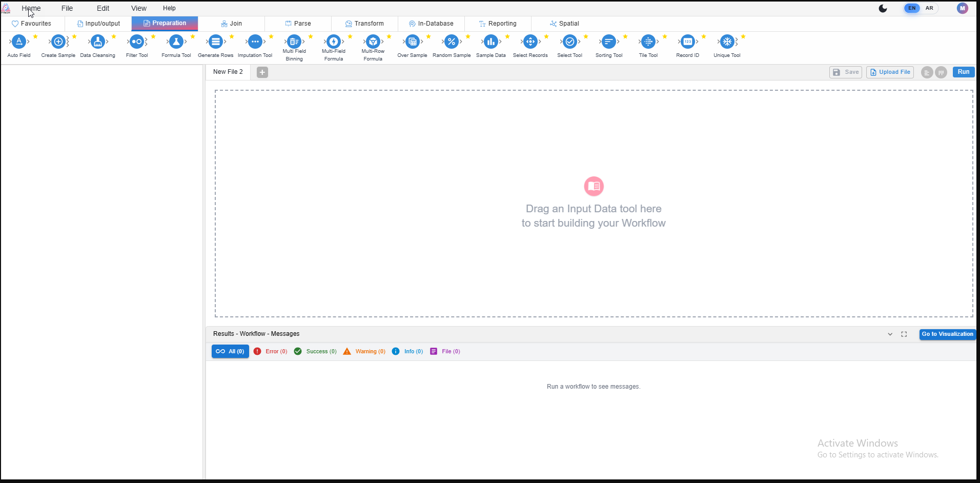Viewport: 980px width, 483px height.
Task: Filter messages by Warning (0)
Action: coord(364,352)
